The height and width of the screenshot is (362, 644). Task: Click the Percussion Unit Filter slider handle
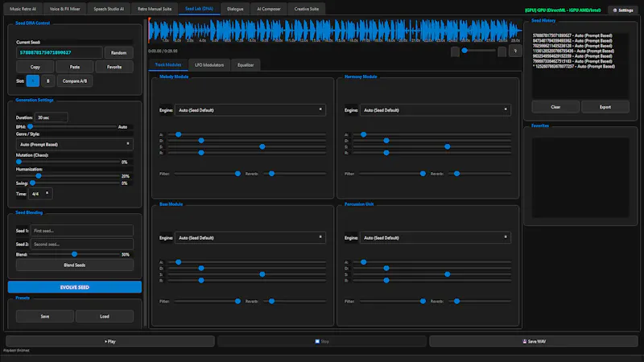(423, 301)
